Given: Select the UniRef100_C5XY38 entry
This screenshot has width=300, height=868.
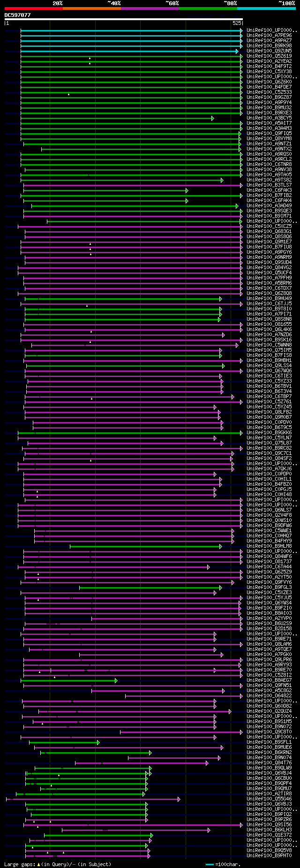Looking at the screenshot, I should point(269,72).
